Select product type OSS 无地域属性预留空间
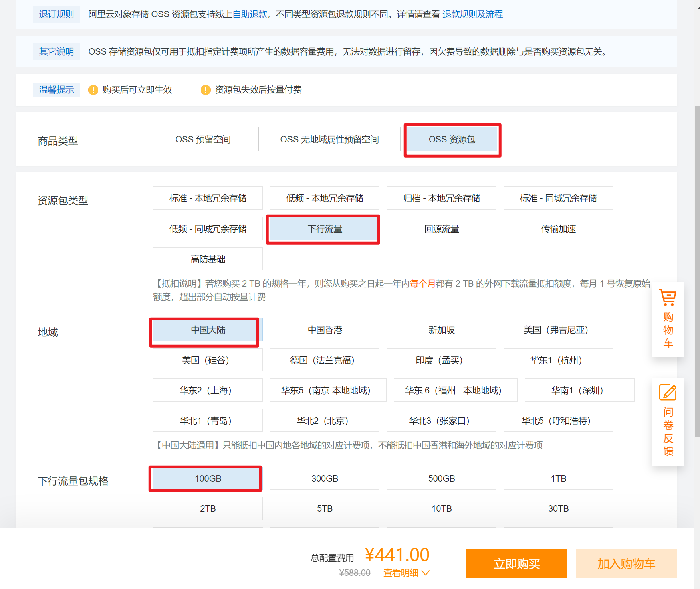700x589 pixels. [329, 139]
